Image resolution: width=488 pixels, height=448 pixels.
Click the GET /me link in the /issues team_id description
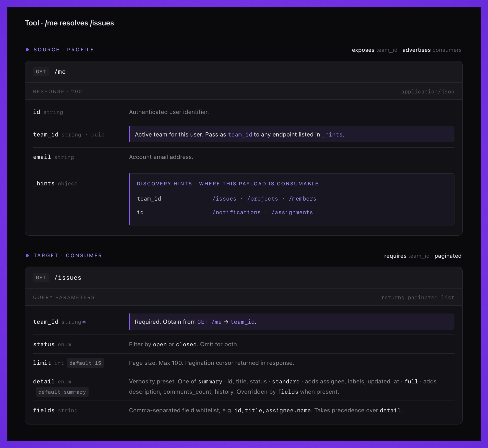209,322
